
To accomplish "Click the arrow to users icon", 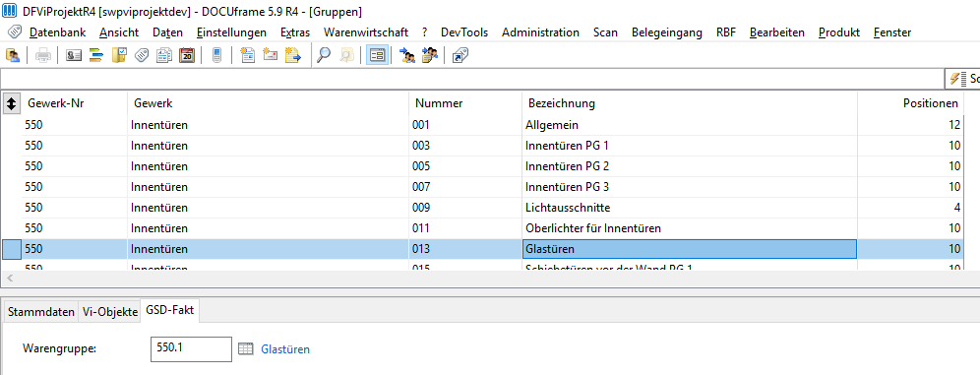I will 407,56.
